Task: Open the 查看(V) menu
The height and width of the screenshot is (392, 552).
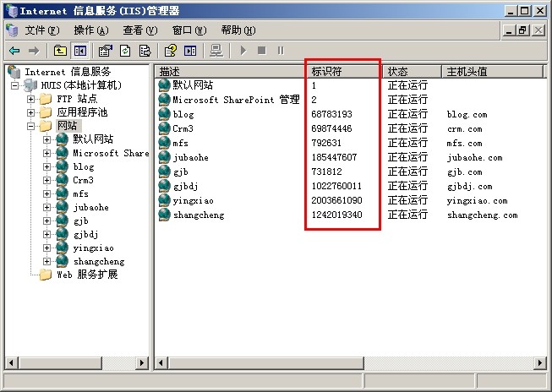Action: 140,30
